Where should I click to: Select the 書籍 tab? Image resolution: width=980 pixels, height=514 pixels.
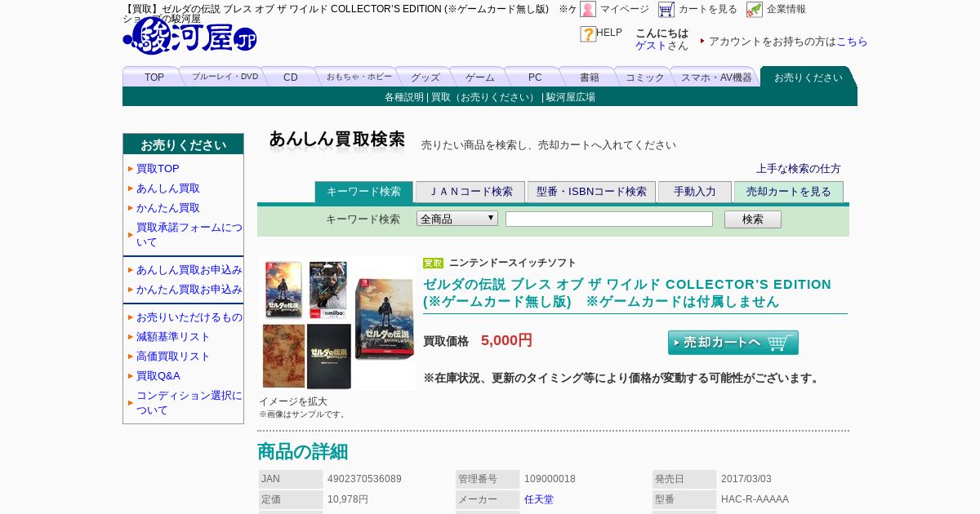point(590,77)
